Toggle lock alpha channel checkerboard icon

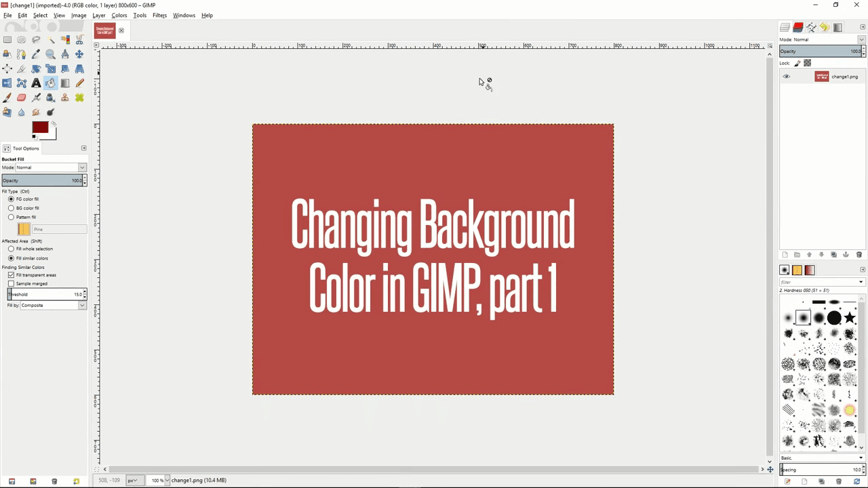[x=807, y=63]
